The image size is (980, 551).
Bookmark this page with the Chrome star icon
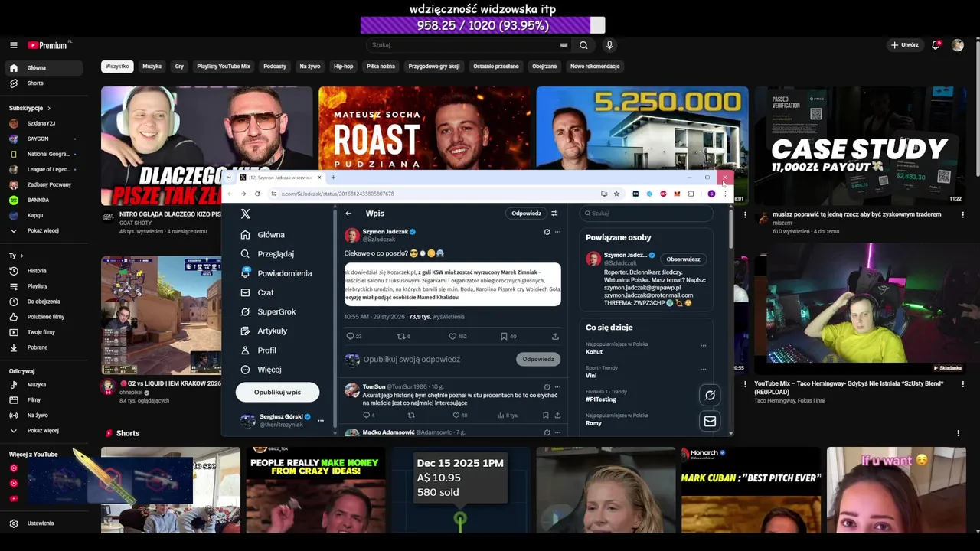(x=616, y=194)
